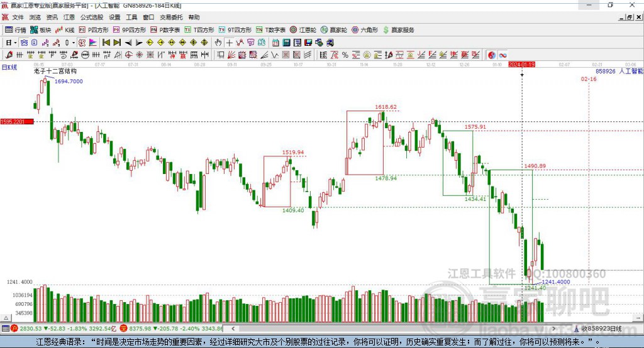Screen dimensions: 644x348
Task: Open the 六角形 tool
Action: coord(365,30)
